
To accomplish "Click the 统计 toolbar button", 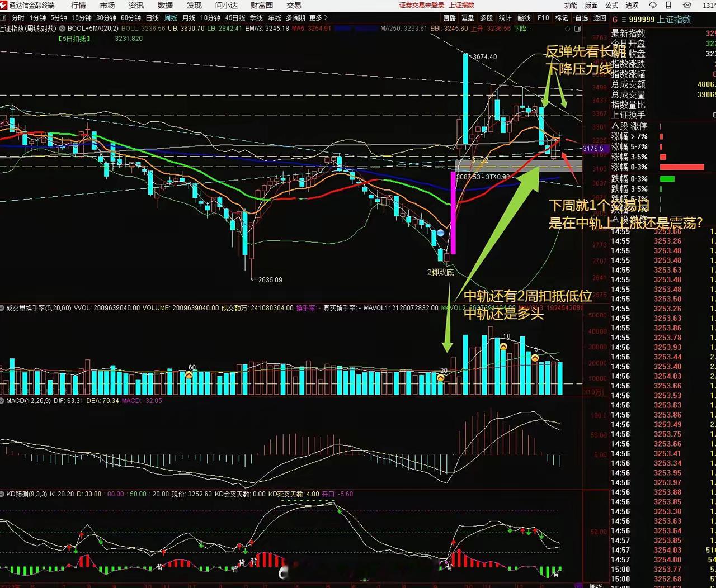I will (x=505, y=18).
